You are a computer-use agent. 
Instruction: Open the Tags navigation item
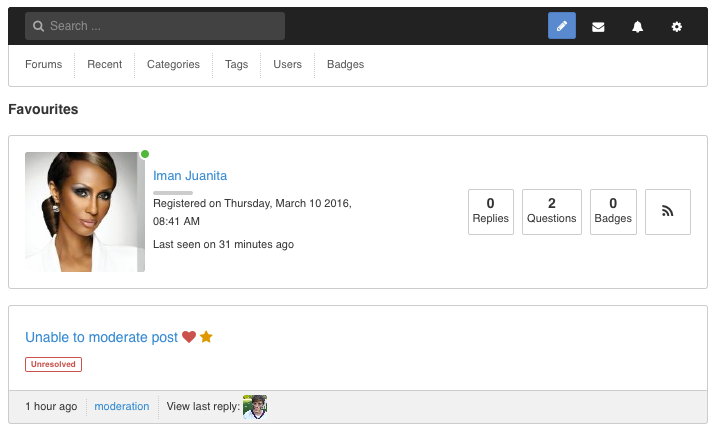pos(236,64)
